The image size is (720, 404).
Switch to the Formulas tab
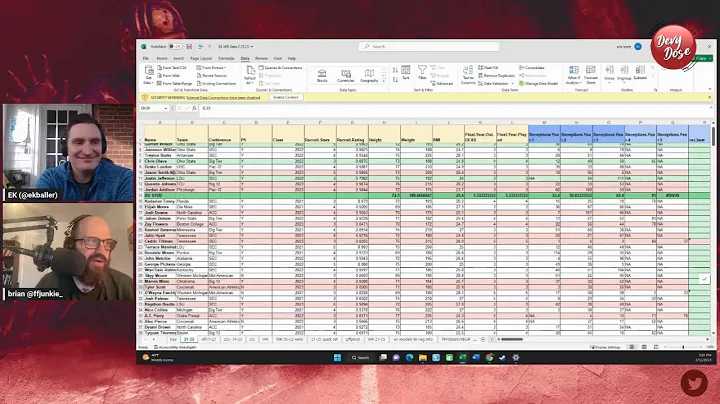pyautogui.click(x=226, y=58)
